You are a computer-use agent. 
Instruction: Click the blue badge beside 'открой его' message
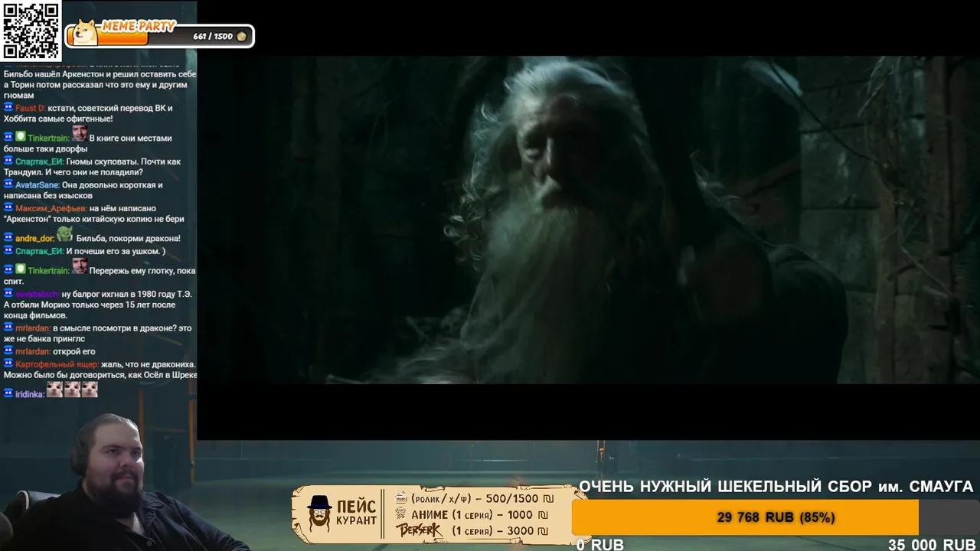[8, 350]
